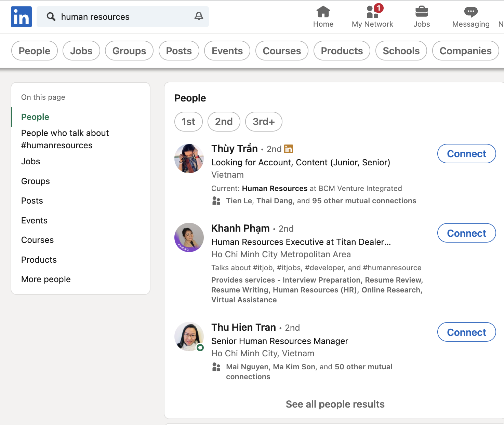Open Thùy Trần's profile photo
Viewport: 504px width, 425px height.
click(x=189, y=159)
